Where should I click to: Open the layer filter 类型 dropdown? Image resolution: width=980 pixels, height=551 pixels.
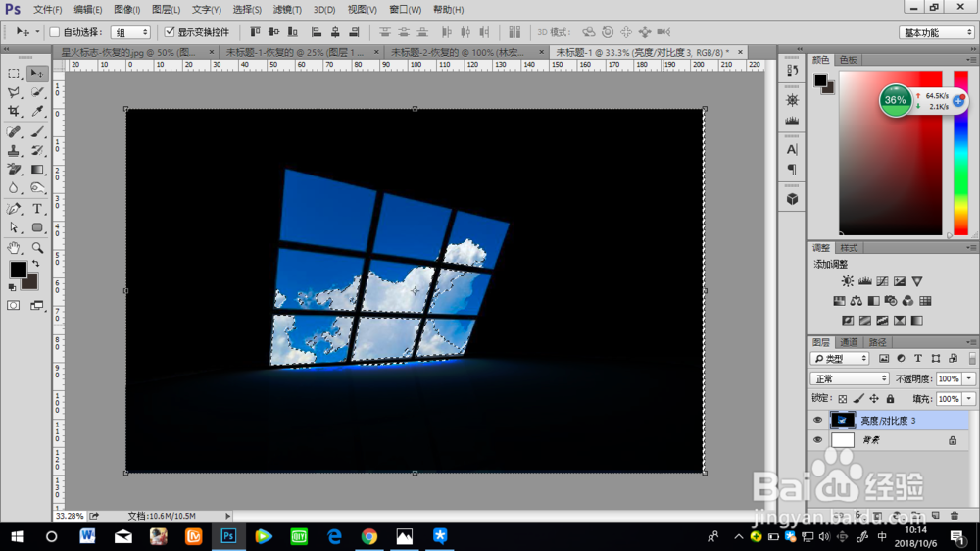[x=840, y=359]
